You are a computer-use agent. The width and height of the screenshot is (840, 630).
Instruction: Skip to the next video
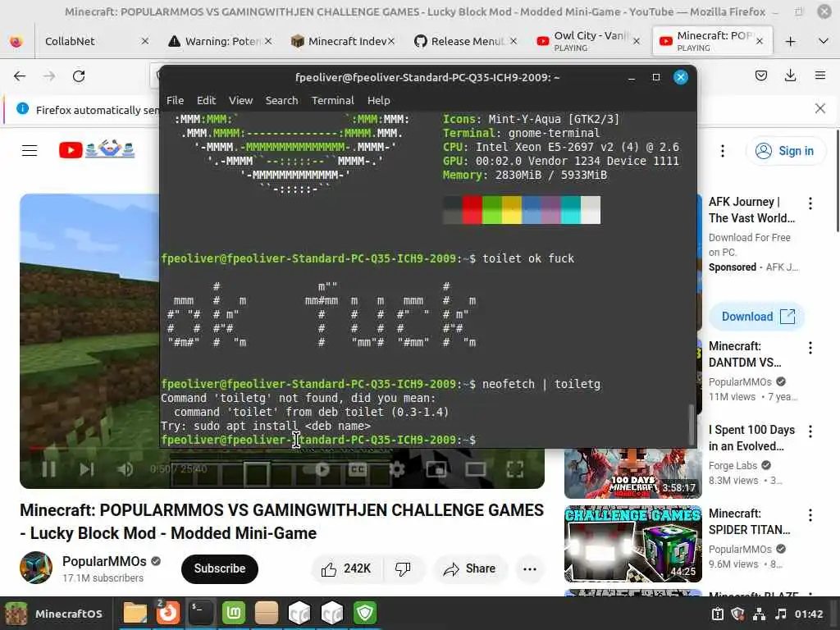coord(86,469)
